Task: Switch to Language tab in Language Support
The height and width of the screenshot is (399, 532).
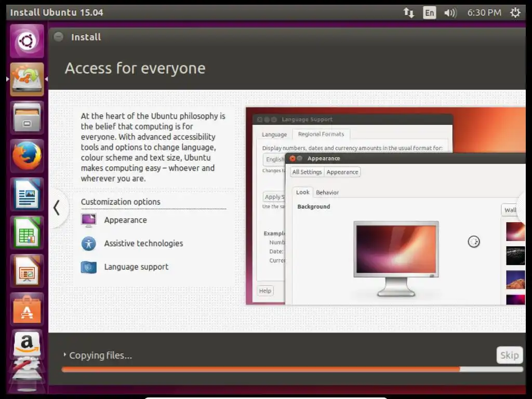Action: [x=274, y=135]
